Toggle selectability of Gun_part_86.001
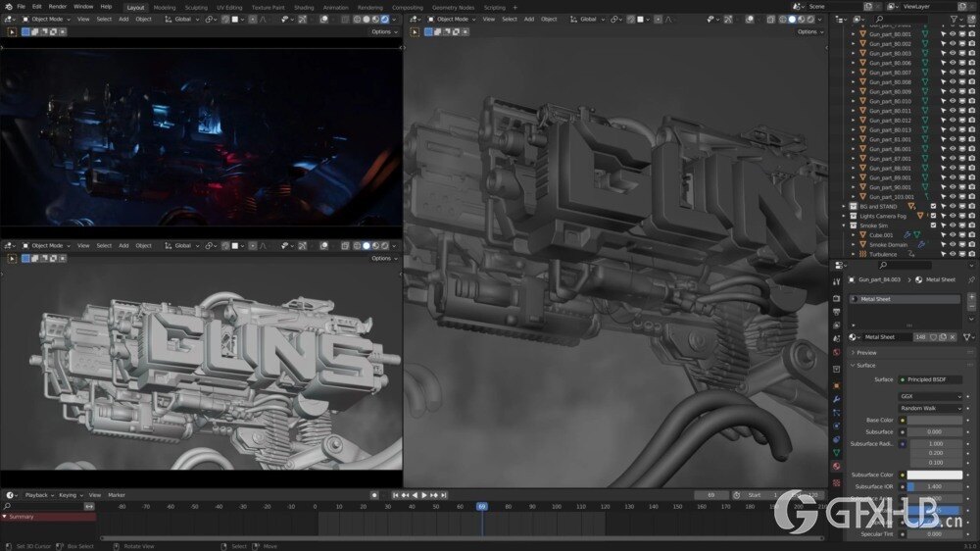Image resolution: width=980 pixels, height=551 pixels. coord(943,149)
